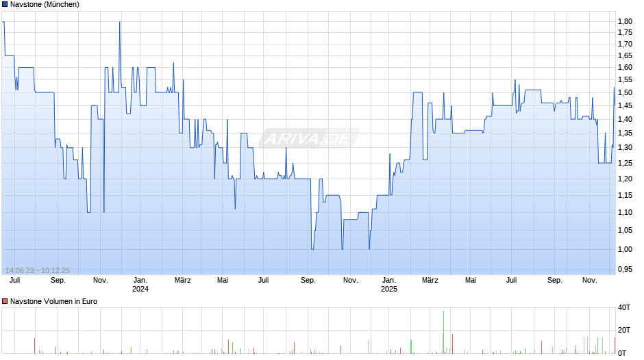Screen dimensions: 644x360
Task: Click the 1,65 price axis label
Action: tap(625, 56)
